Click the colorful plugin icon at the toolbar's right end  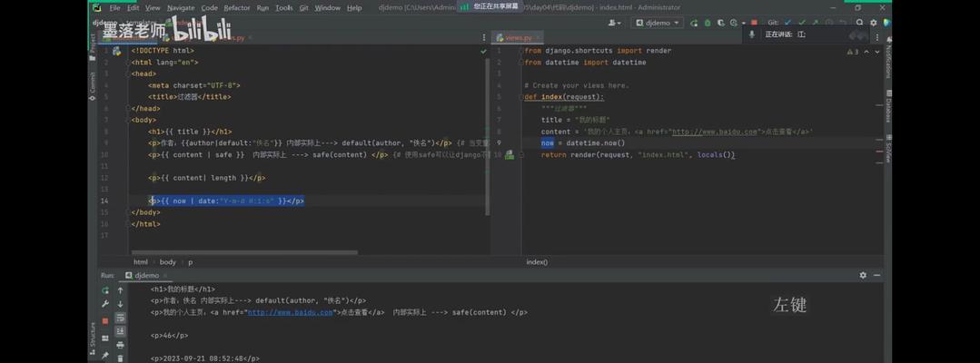pos(886,23)
